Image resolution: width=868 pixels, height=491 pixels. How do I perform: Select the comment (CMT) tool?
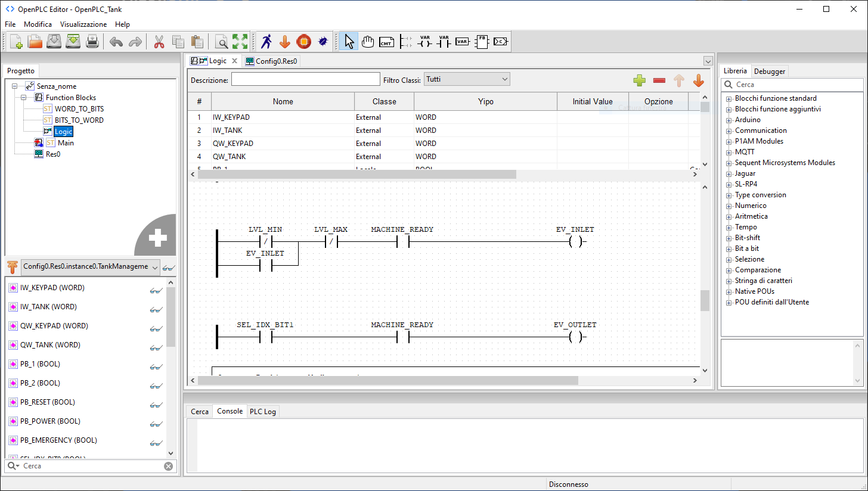(x=386, y=42)
